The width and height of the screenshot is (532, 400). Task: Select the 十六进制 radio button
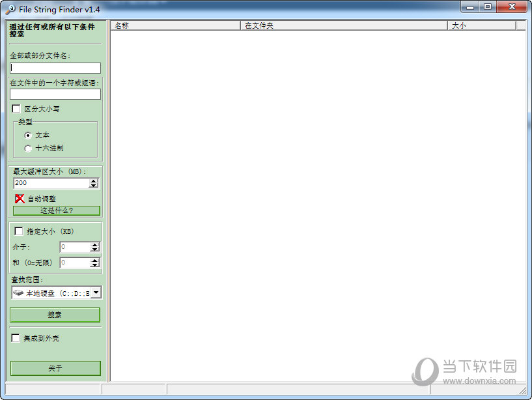28,149
